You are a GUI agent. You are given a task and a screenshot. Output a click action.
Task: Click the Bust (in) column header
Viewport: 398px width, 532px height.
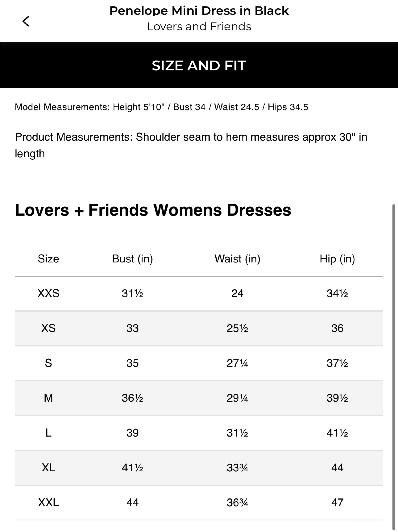tap(132, 259)
